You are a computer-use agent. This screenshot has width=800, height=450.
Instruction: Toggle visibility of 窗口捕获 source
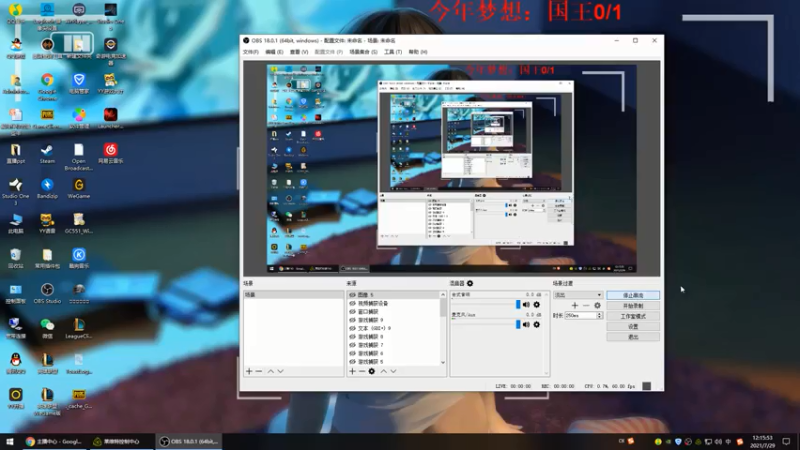[352, 312]
